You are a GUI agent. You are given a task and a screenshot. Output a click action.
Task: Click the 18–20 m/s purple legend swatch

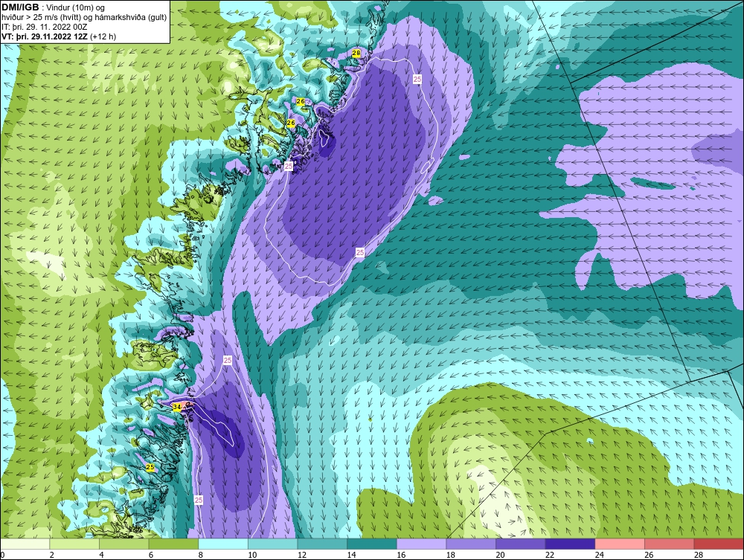[x=471, y=544]
